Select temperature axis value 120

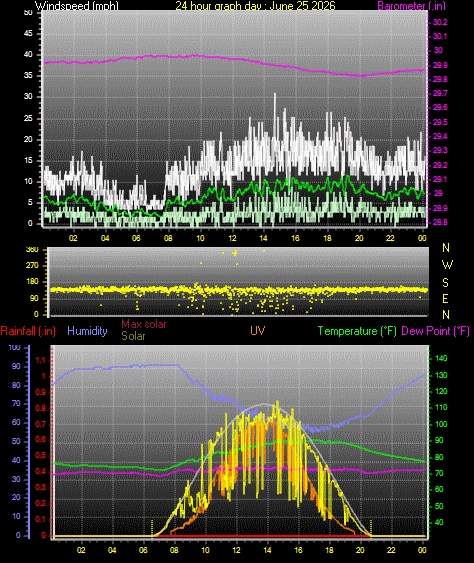(x=441, y=391)
